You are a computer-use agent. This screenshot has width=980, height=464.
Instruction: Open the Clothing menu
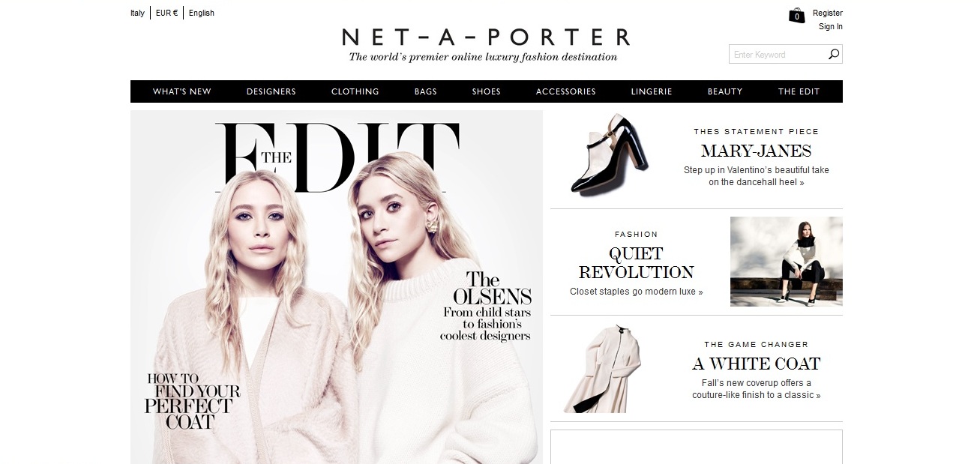[355, 91]
